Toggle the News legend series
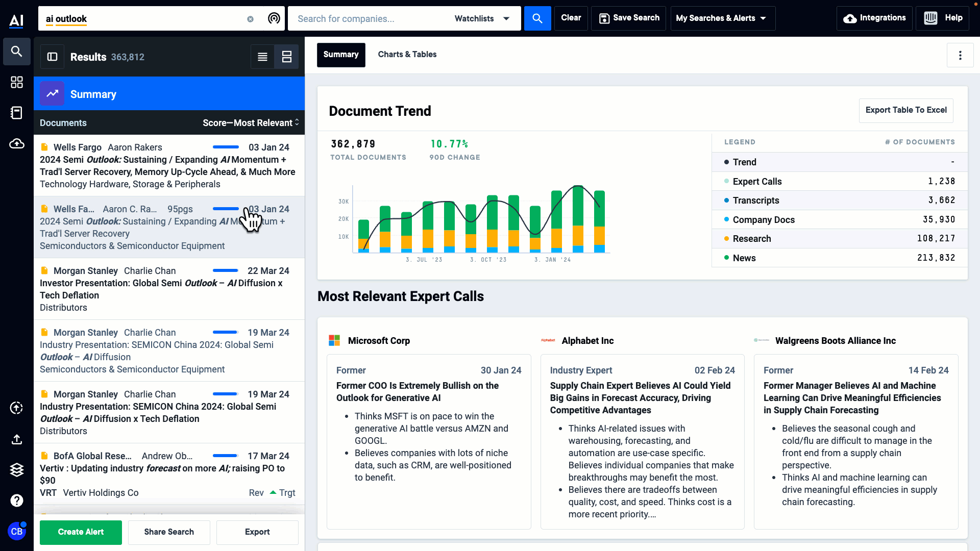Screen dimensions: 980x551 [840, 258]
